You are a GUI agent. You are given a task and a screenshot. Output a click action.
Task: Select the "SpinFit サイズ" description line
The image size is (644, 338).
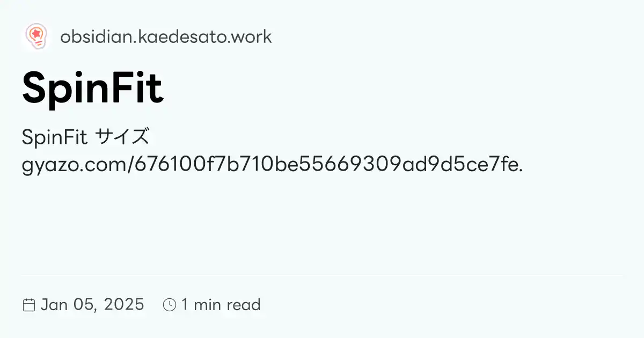pyautogui.click(x=85, y=137)
